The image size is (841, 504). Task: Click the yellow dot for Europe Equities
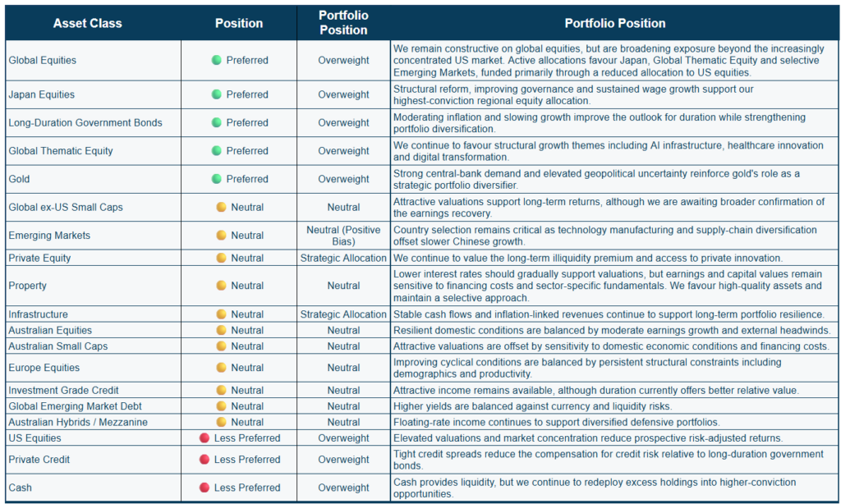pos(221,367)
